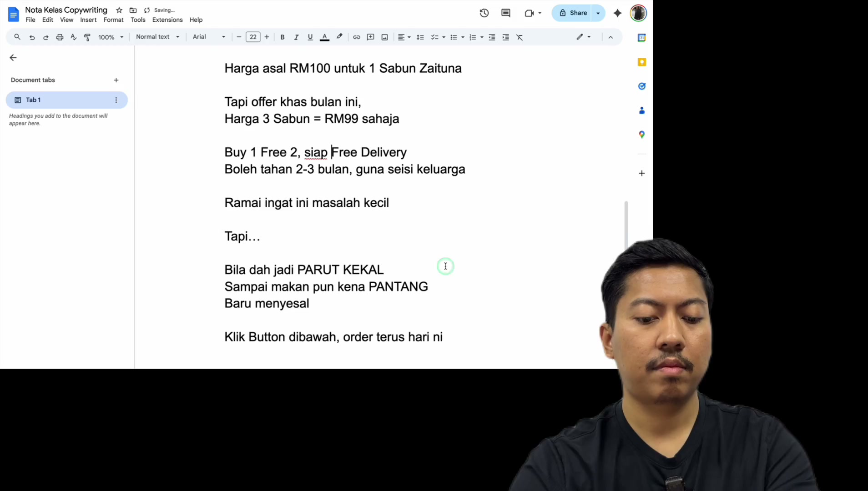This screenshot has height=491, width=868.
Task: Open the checklist menu arrow
Action: pyautogui.click(x=444, y=37)
